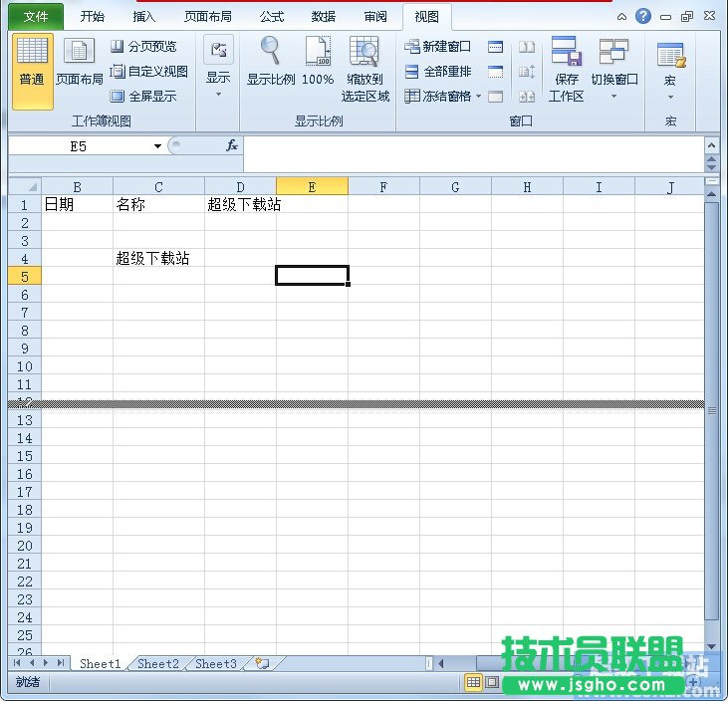The width and height of the screenshot is (728, 701).
Task: Click 超级下载站 in row 1
Action: pyautogui.click(x=244, y=204)
